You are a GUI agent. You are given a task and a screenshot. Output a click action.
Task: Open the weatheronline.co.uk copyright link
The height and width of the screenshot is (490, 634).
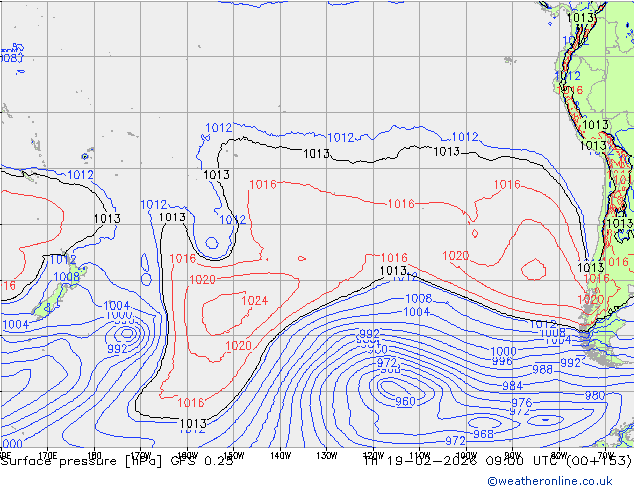point(549,481)
